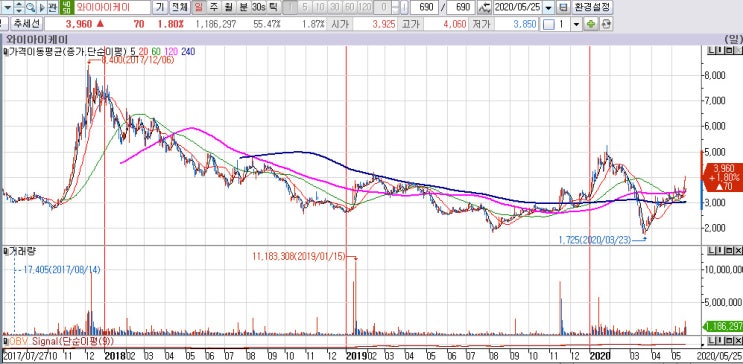Maximize the volume (거래량) panel
The image size is (743, 364).
[x=729, y=250]
